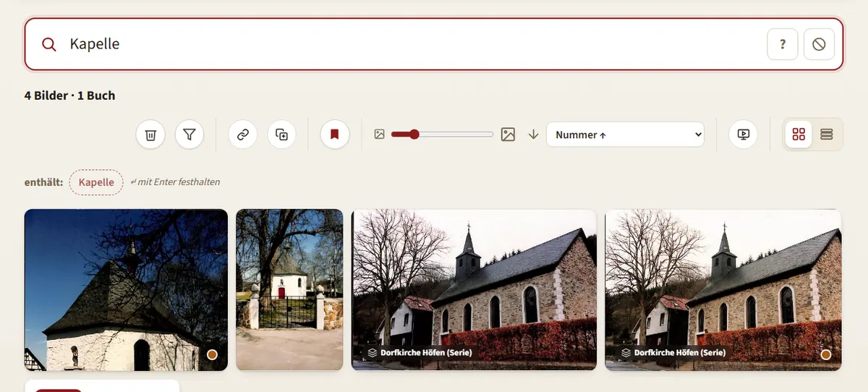Adjust the thumbnail size slider
The width and height of the screenshot is (868, 392).
[442, 135]
